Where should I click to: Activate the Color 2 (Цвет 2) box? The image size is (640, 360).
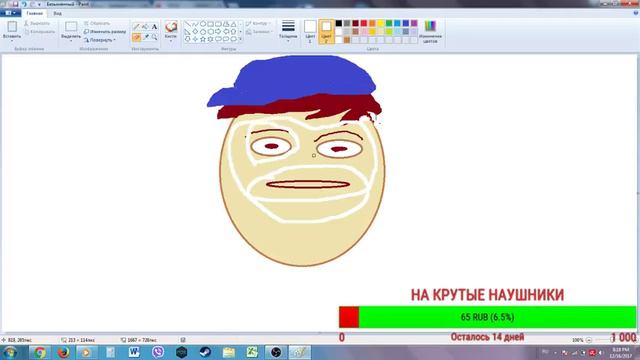326,31
